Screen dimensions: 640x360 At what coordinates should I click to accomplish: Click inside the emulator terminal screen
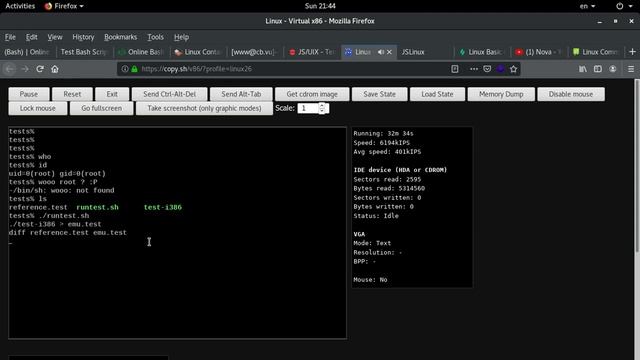click(178, 233)
